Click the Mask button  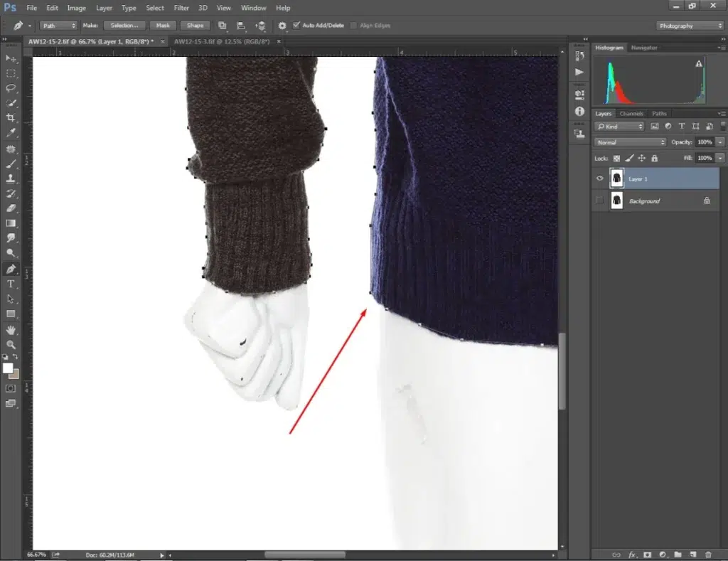(x=163, y=26)
